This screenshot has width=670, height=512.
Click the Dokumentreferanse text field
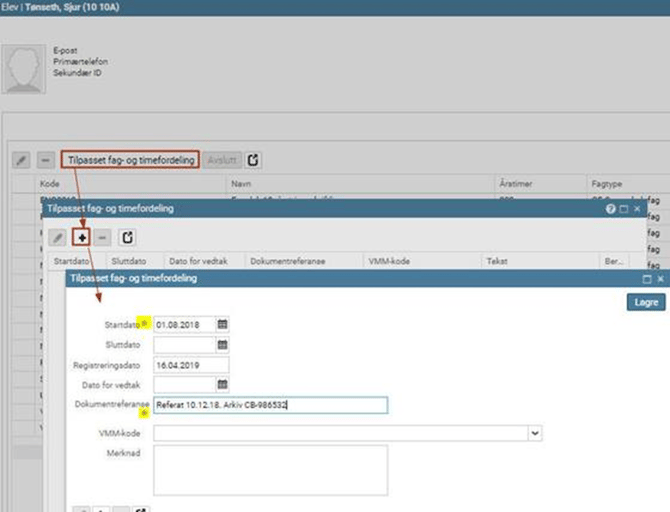[270, 405]
